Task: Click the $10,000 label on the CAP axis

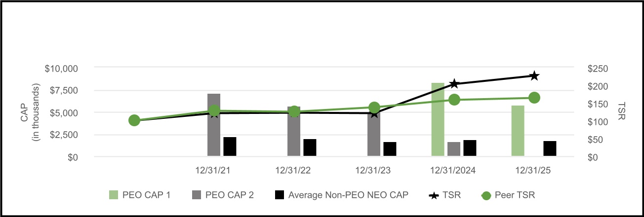Action: (63, 68)
